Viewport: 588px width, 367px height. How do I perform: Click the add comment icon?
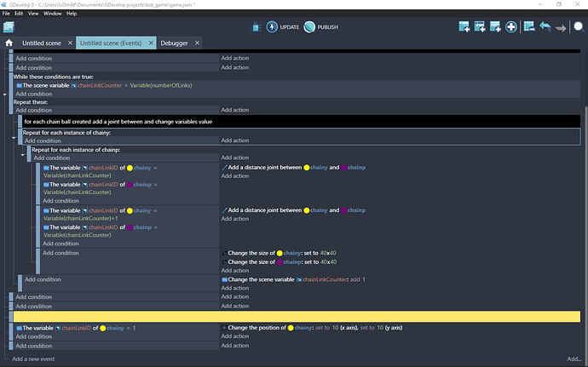(x=495, y=27)
